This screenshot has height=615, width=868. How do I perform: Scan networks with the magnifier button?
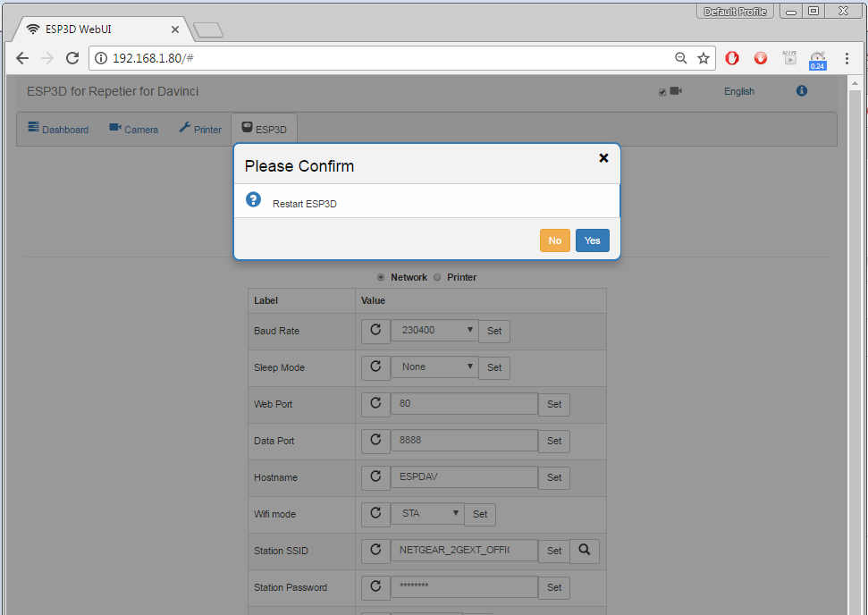click(585, 551)
